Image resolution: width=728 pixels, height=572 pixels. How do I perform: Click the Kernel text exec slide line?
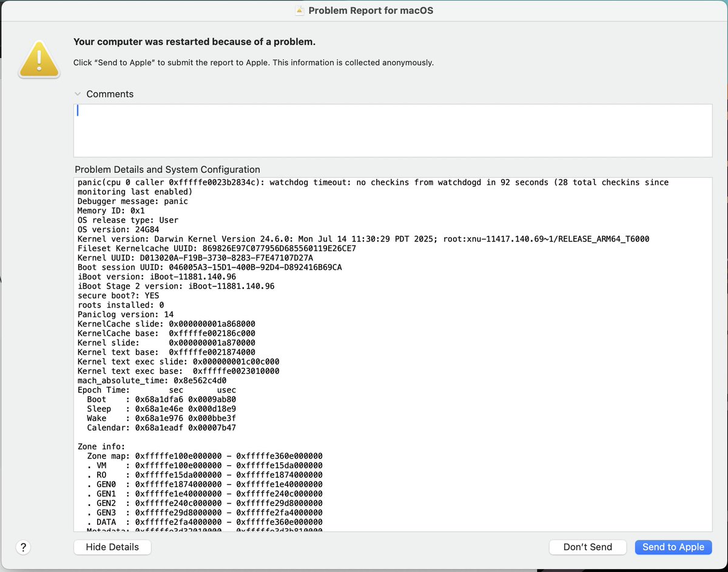coord(178,362)
